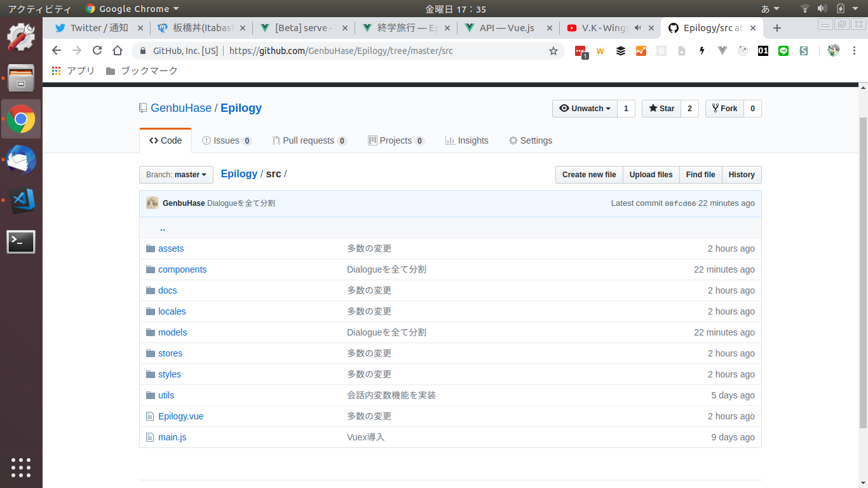Open the Pull requests tab

(309, 140)
